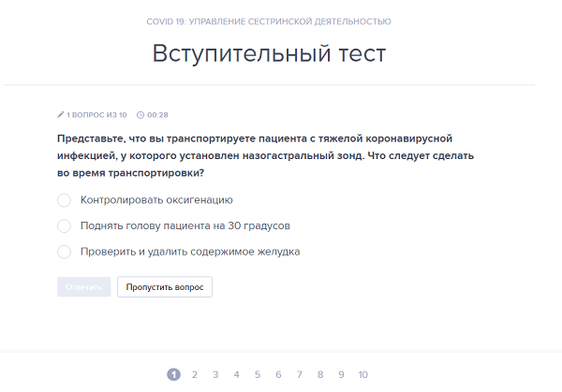
Task: Select the current question 1 page indicator
Action: 173,374
